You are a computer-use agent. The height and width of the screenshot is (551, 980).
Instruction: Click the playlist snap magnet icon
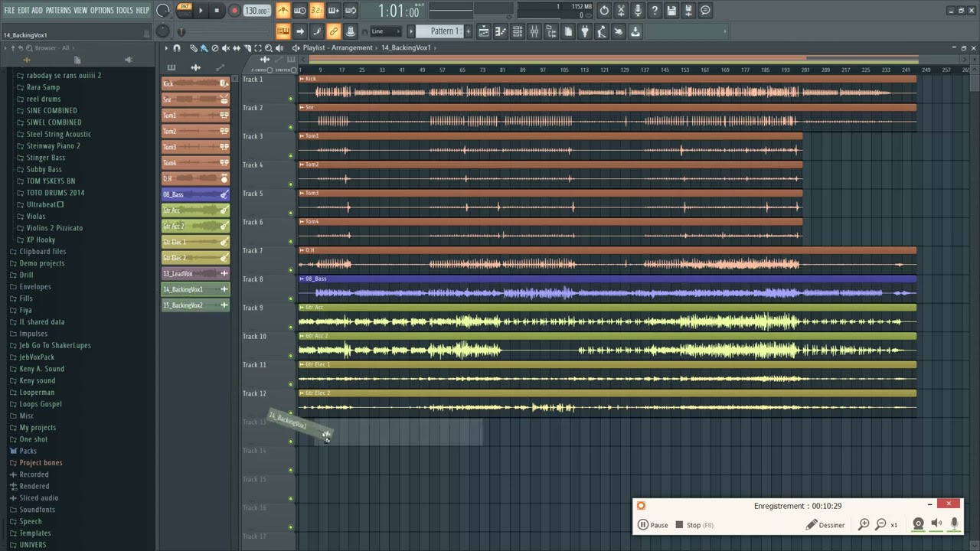(177, 47)
